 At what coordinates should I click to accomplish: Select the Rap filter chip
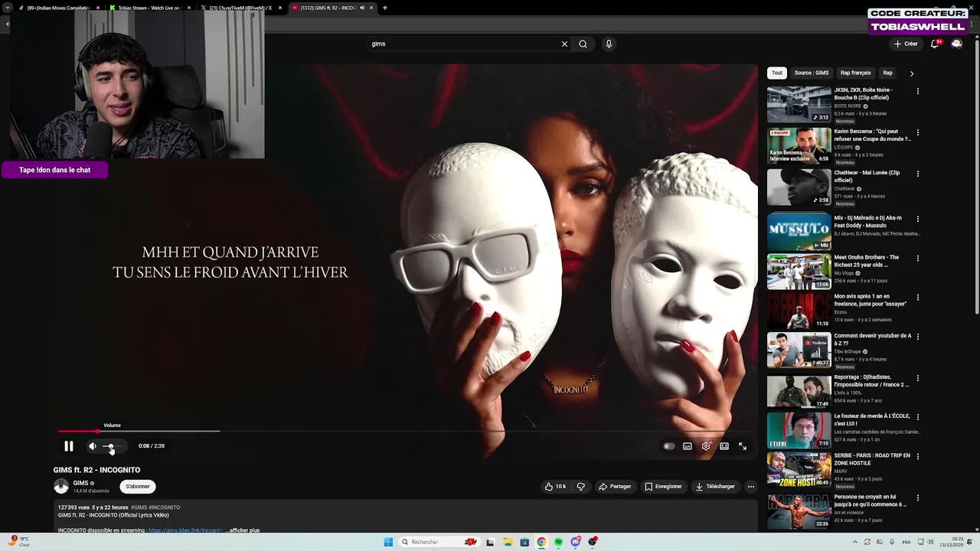[887, 73]
